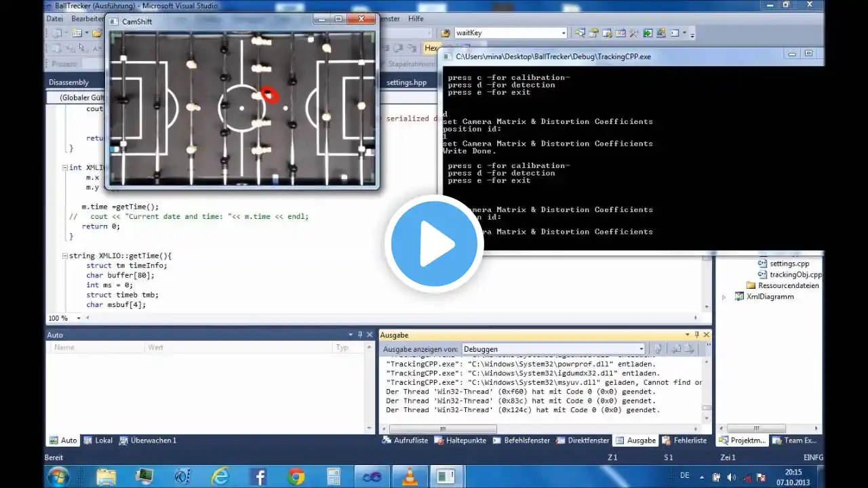Open the Hilfe menu
Image resolution: width=868 pixels, height=488 pixels.
click(416, 19)
